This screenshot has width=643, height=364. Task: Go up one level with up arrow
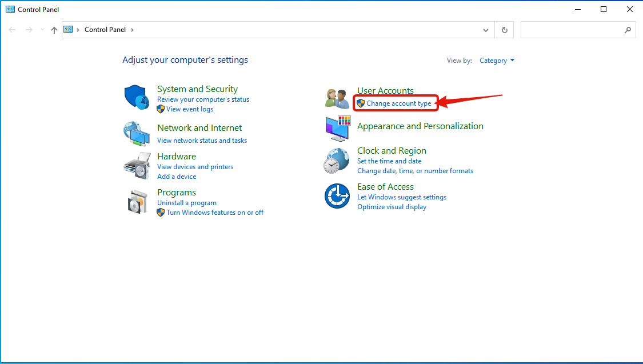[54, 30]
